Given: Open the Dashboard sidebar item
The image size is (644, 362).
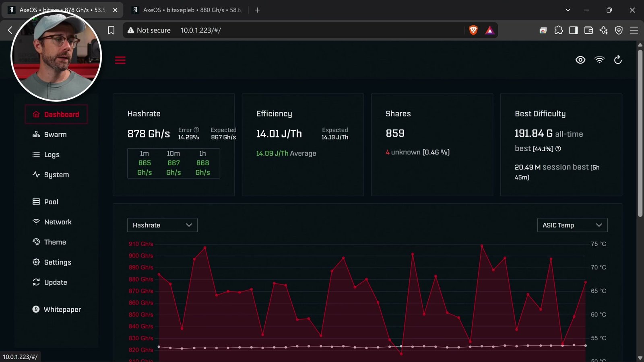Looking at the screenshot, I should (x=56, y=114).
